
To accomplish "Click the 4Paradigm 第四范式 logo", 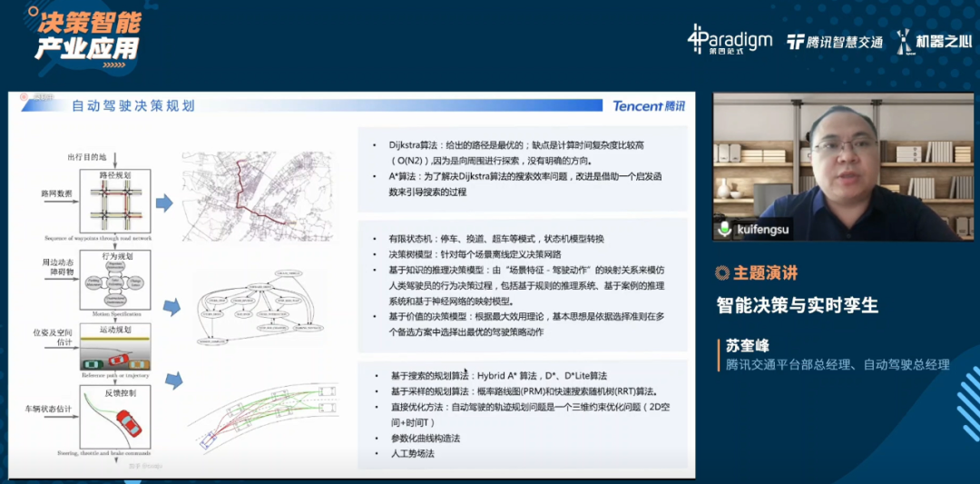I will click(x=730, y=39).
